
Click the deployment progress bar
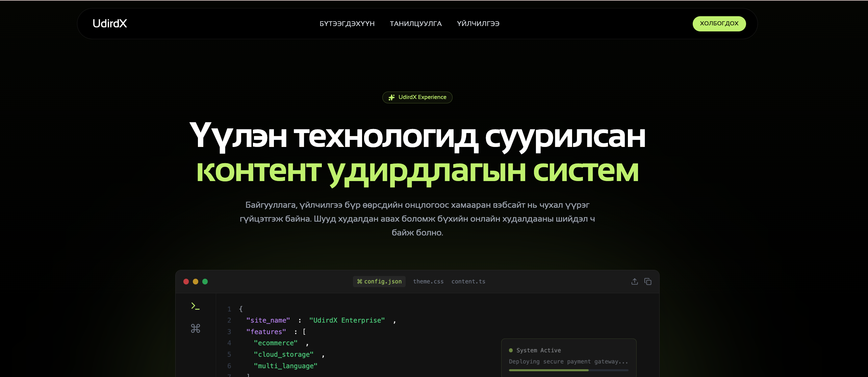568,370
